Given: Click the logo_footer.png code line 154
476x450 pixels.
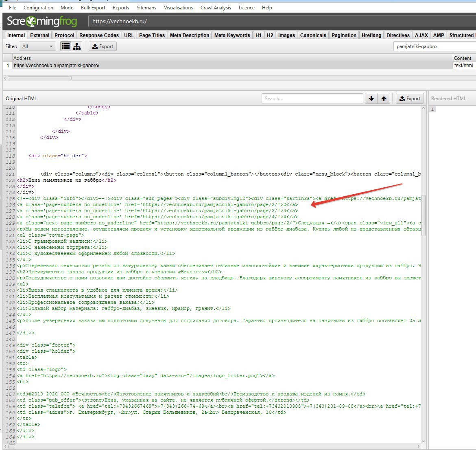Looking at the screenshot, I should click(145, 375).
